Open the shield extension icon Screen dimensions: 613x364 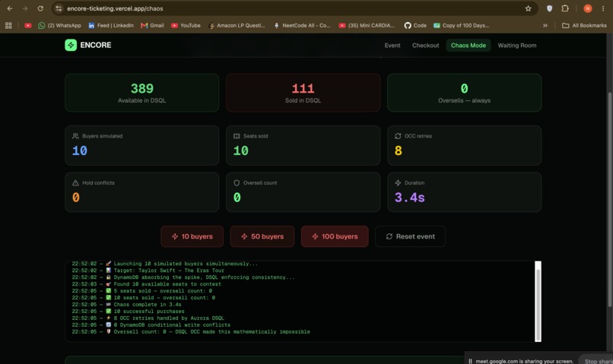(x=549, y=8)
